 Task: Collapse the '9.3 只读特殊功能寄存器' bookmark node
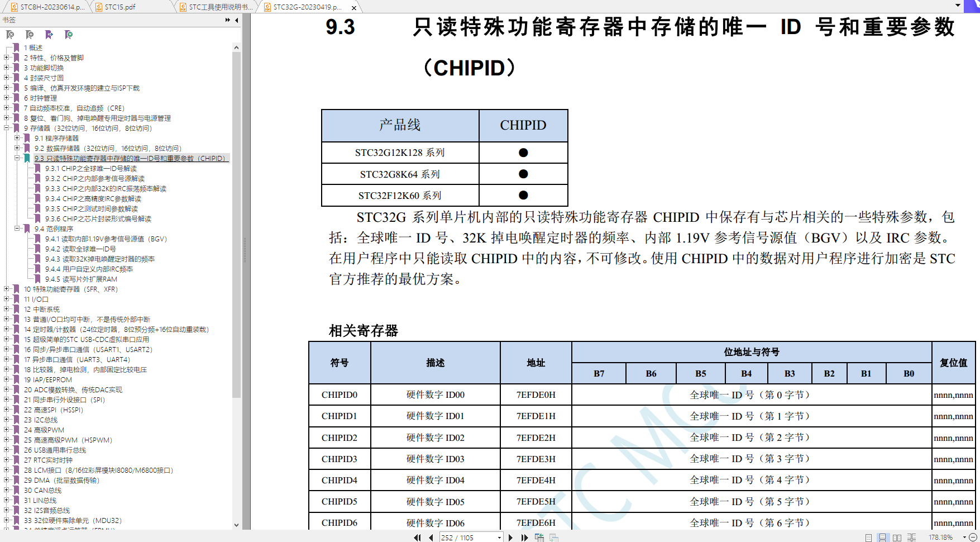[x=17, y=158]
